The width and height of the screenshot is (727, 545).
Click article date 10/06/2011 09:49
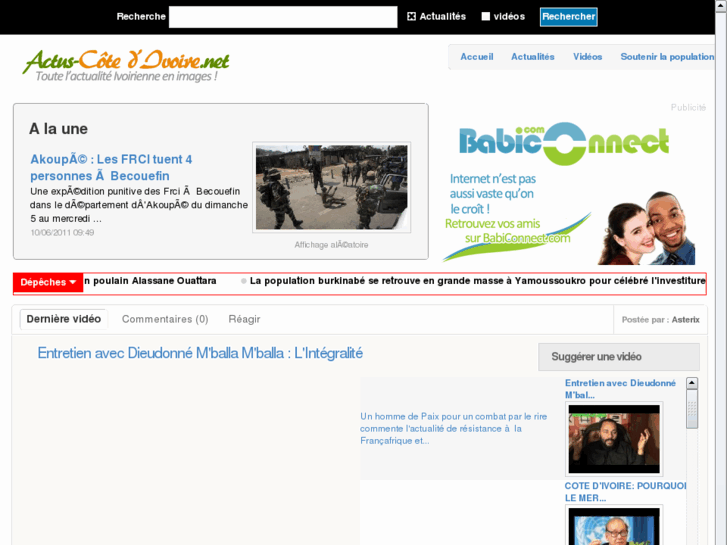[62, 233]
